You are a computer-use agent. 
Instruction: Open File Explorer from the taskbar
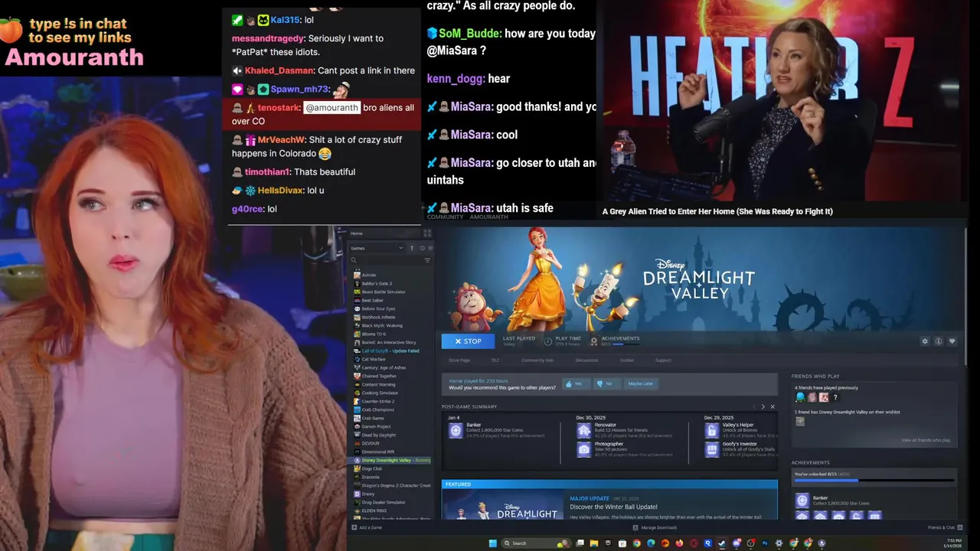pyautogui.click(x=593, y=543)
